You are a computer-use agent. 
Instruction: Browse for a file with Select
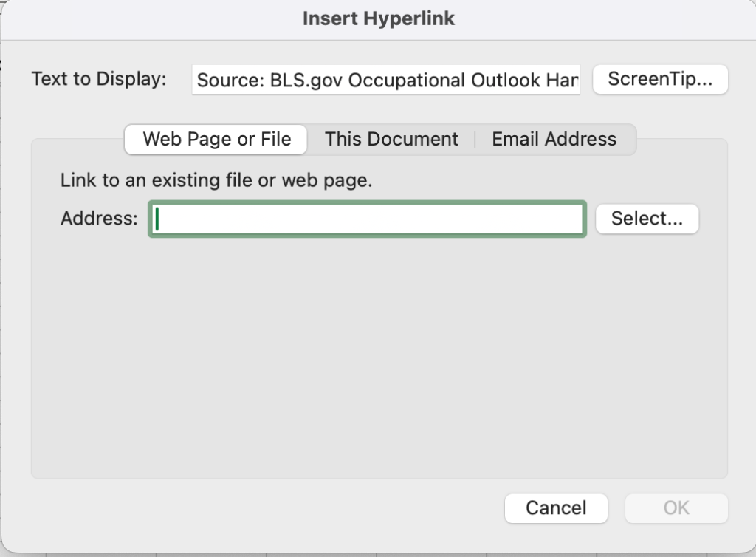[647, 218]
